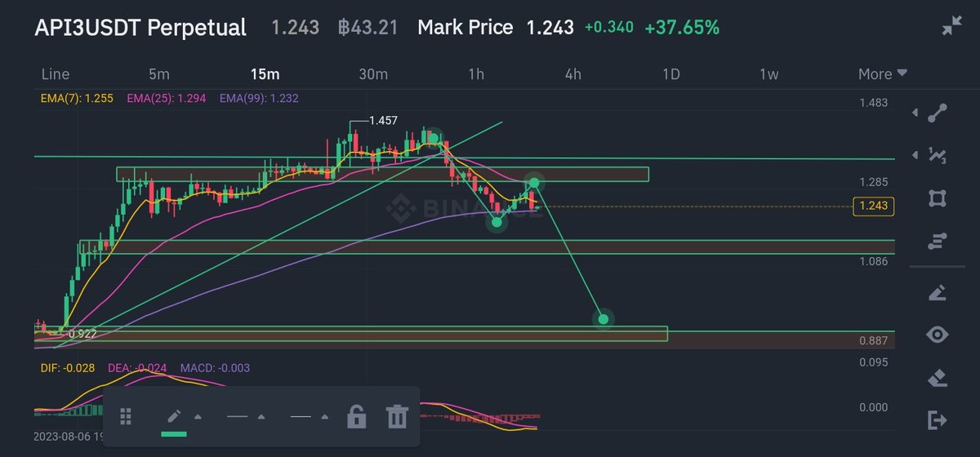The width and height of the screenshot is (980, 457).
Task: Delete selected drawing with trash icon
Action: [x=397, y=416]
